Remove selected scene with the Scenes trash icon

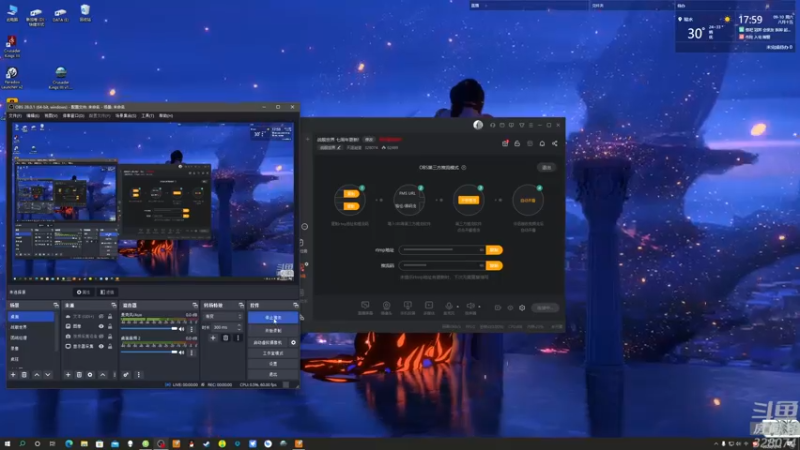[x=24, y=374]
